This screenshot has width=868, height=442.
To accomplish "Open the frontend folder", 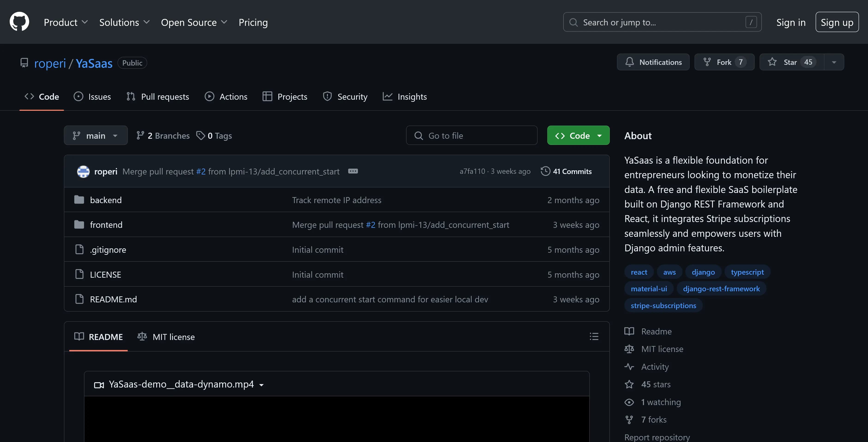I will point(106,225).
